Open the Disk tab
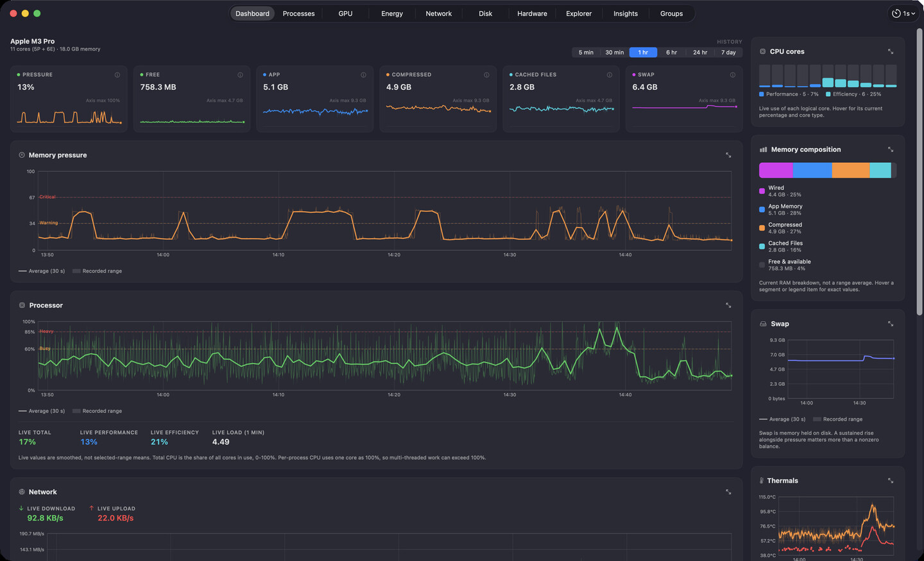This screenshot has width=924, height=561. coord(486,13)
